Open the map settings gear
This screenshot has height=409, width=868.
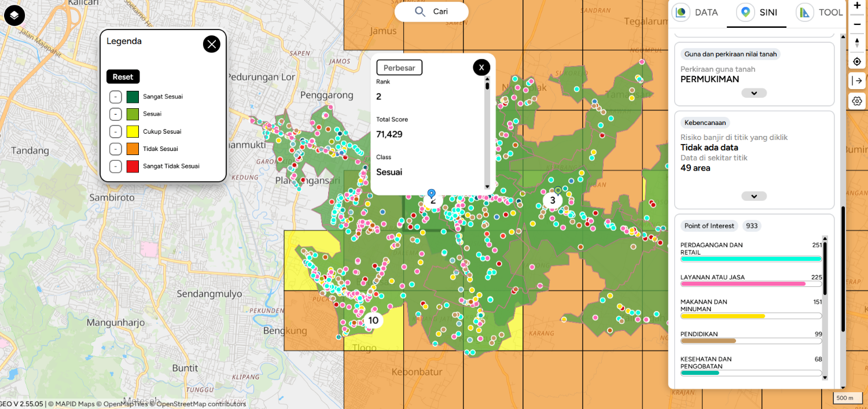click(x=857, y=101)
